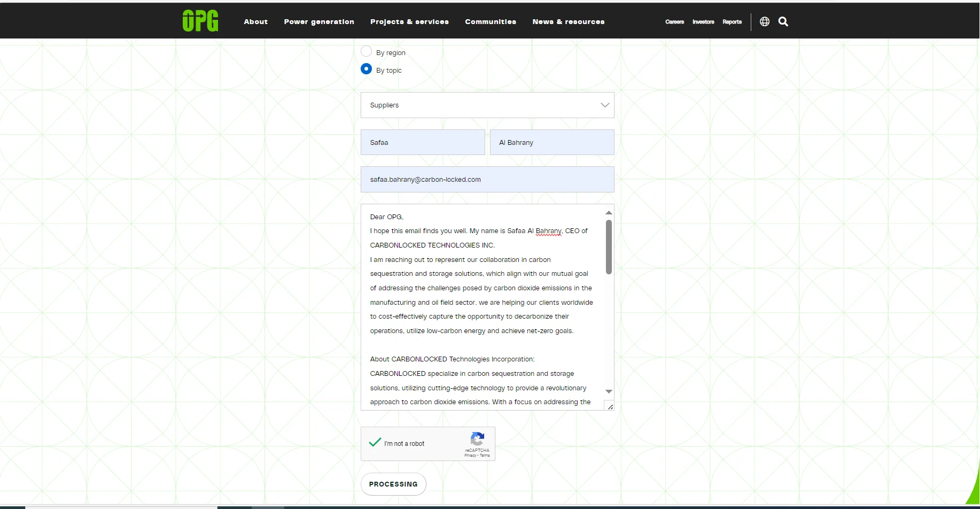
Task: Click the textarea resize handle icon
Action: 610,406
